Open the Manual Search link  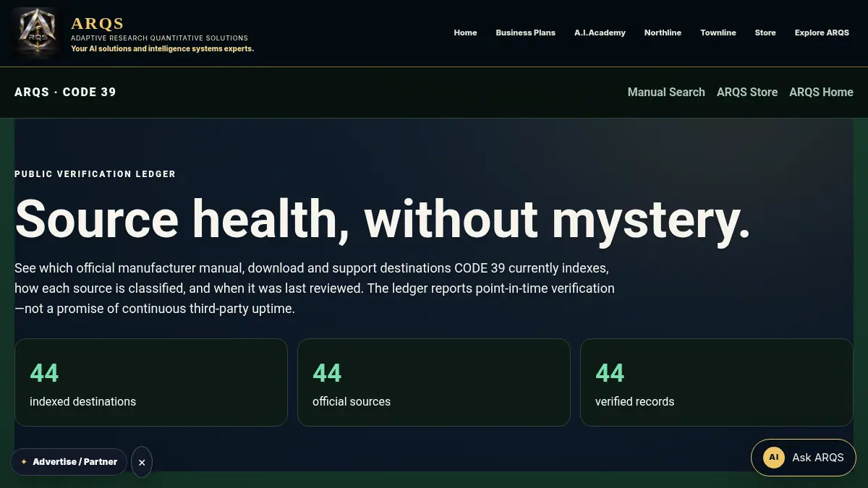click(x=666, y=92)
